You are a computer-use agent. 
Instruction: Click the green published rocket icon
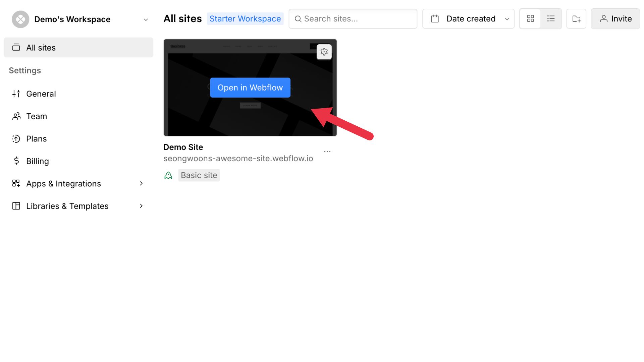coord(168,175)
